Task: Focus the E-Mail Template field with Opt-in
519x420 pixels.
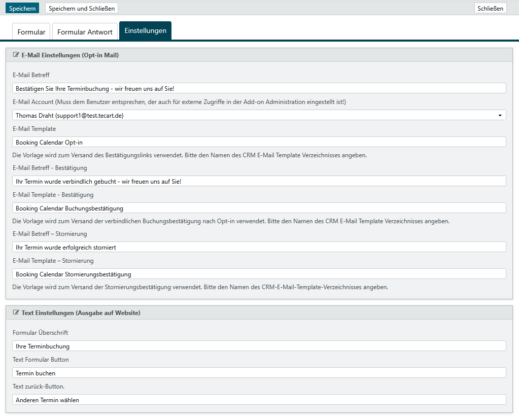Action: [259, 142]
